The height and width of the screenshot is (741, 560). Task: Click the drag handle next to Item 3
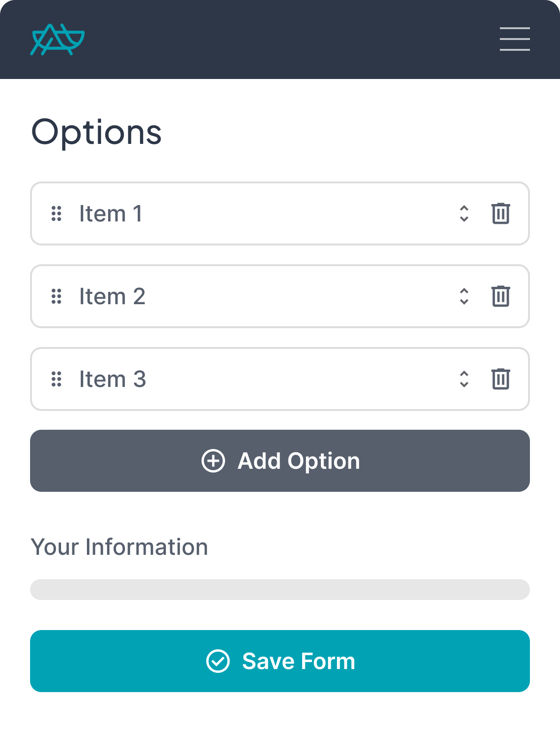57,379
